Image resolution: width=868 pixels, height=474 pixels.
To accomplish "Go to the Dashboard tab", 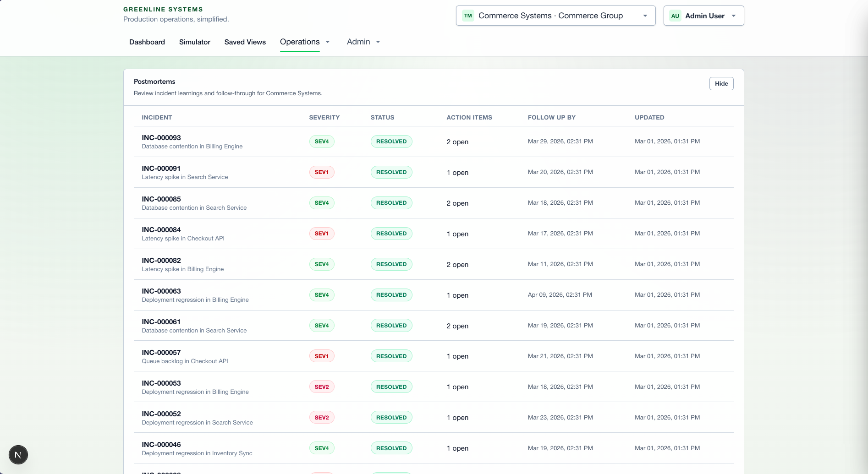I will point(147,42).
